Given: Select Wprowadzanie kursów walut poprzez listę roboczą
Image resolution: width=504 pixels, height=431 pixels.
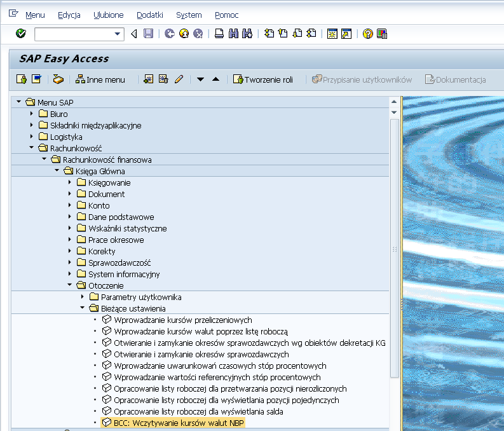Looking at the screenshot, I should tap(201, 331).
